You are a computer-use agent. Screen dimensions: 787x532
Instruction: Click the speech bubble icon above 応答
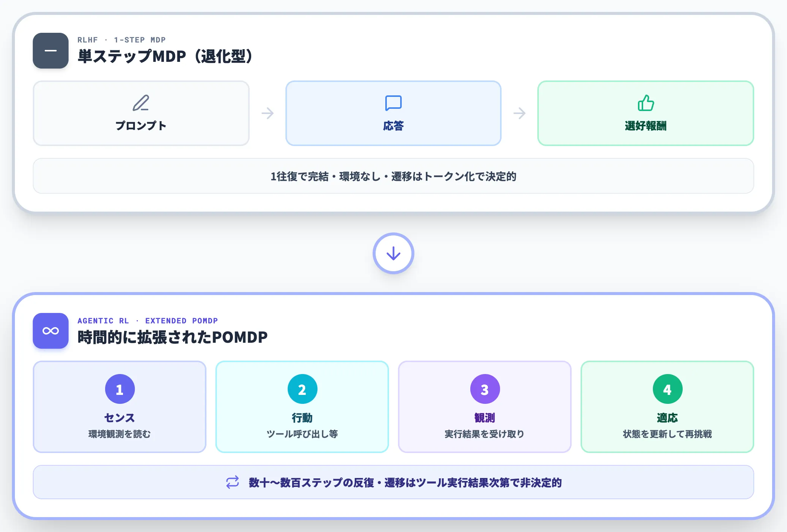coord(393,103)
